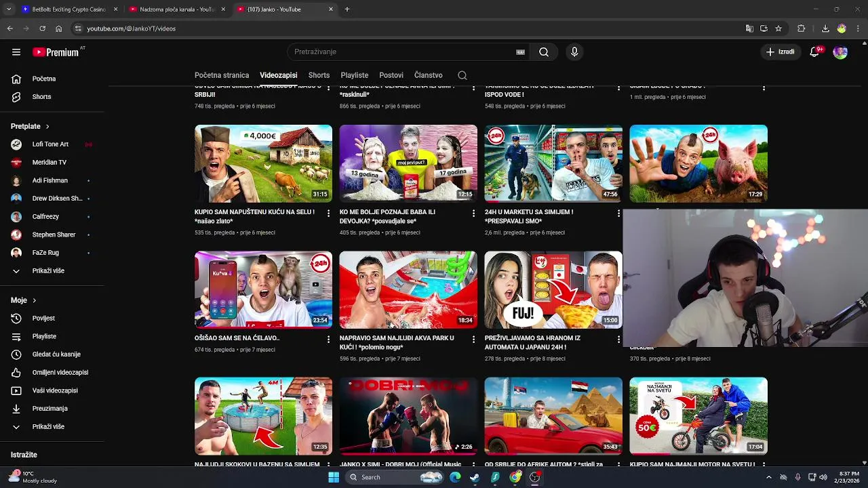
Task: Open Steam from taskbar
Action: 475,477
